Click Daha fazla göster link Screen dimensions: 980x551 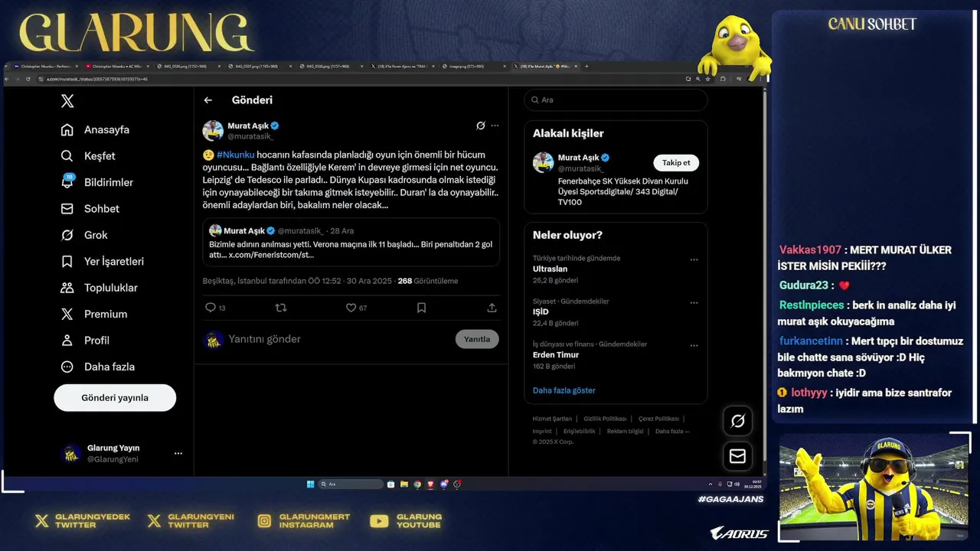click(x=564, y=390)
